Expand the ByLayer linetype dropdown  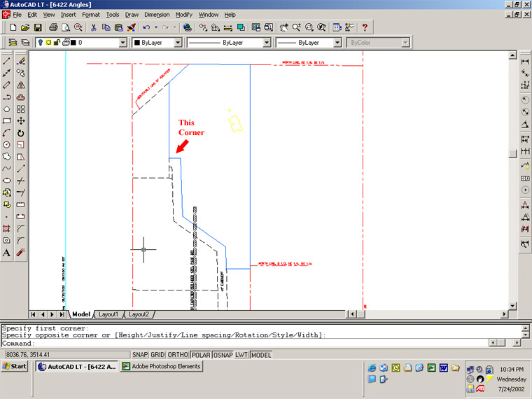266,43
